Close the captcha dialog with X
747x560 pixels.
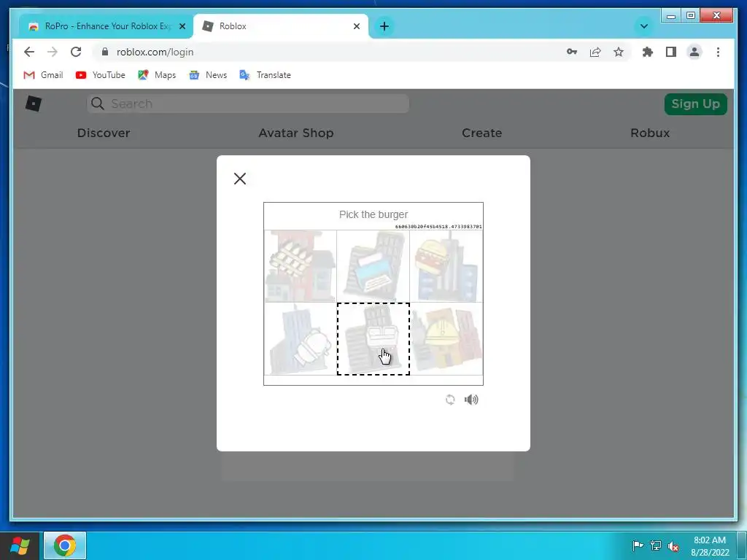[x=240, y=179]
